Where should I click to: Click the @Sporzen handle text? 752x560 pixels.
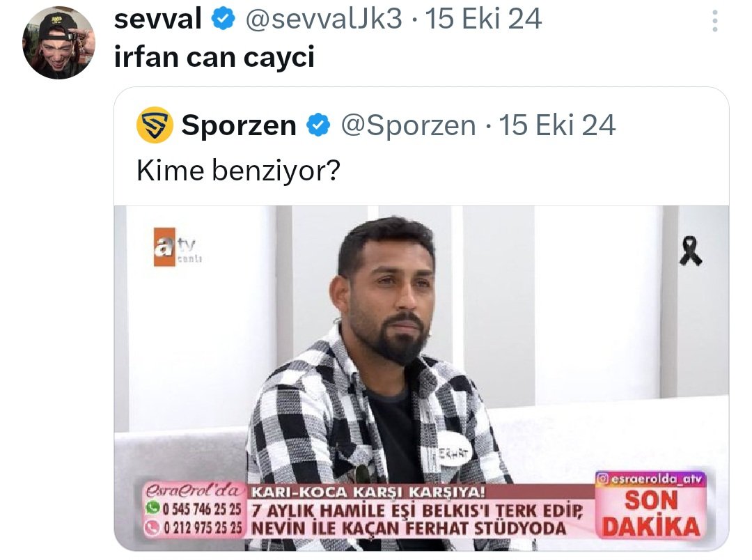pos(408,126)
